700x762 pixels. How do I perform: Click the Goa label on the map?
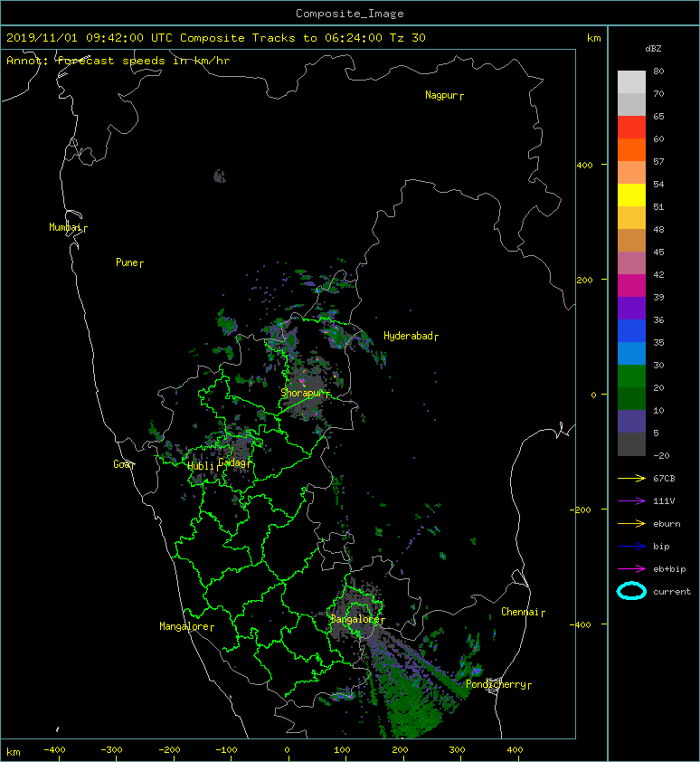click(x=122, y=464)
